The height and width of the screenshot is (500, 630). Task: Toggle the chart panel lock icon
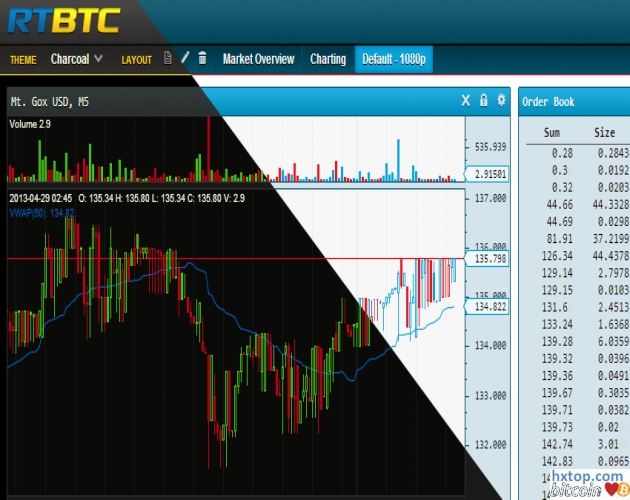pos(483,100)
